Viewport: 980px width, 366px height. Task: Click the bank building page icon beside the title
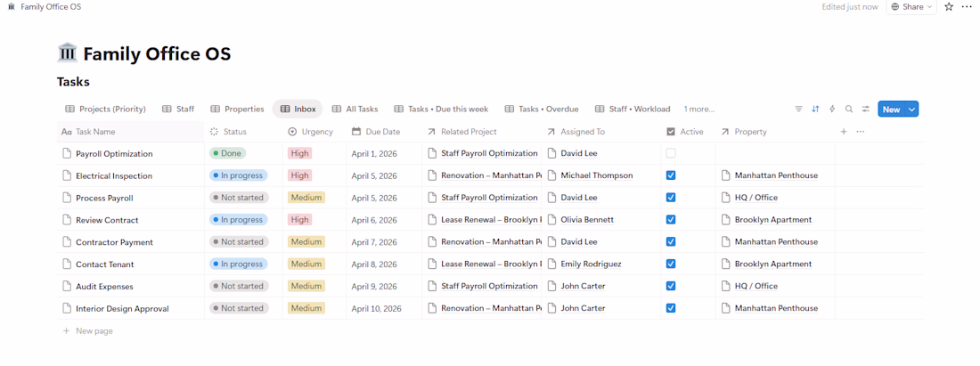(x=67, y=53)
